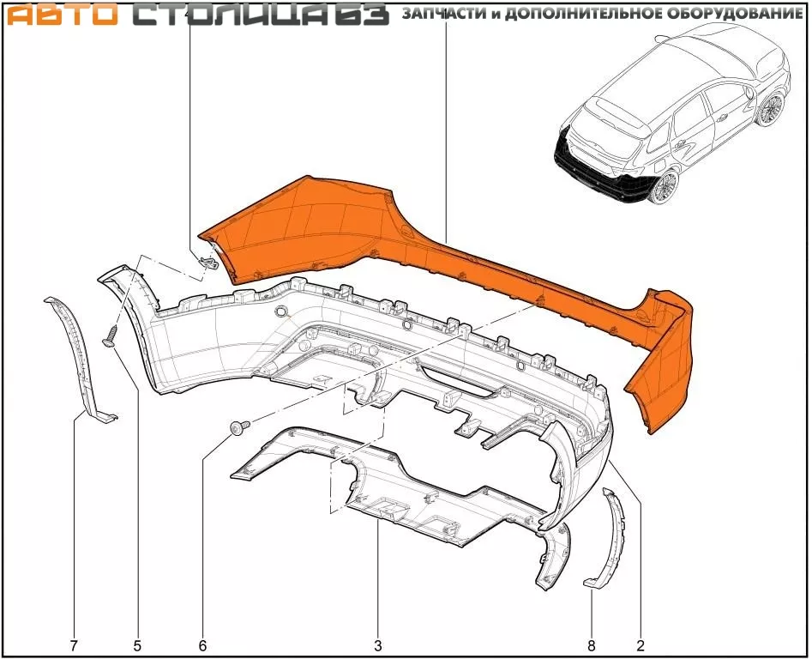The width and height of the screenshot is (812, 659).
Task: Click the long screw above label 5
Action: (x=110, y=335)
